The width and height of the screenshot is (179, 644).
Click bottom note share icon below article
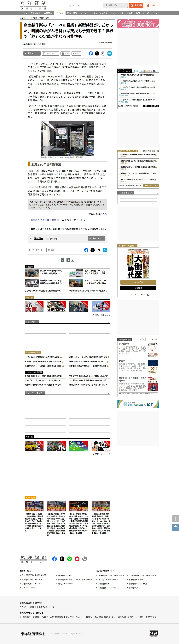tap(99, 250)
